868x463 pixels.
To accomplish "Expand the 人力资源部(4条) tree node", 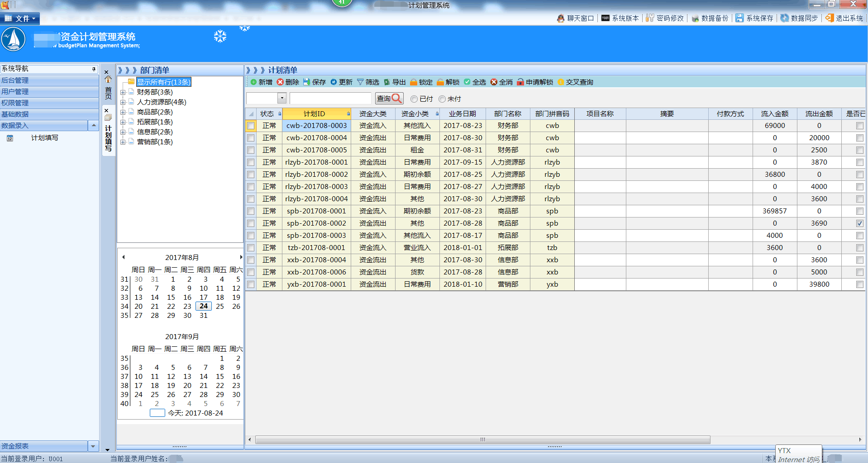I will (123, 102).
